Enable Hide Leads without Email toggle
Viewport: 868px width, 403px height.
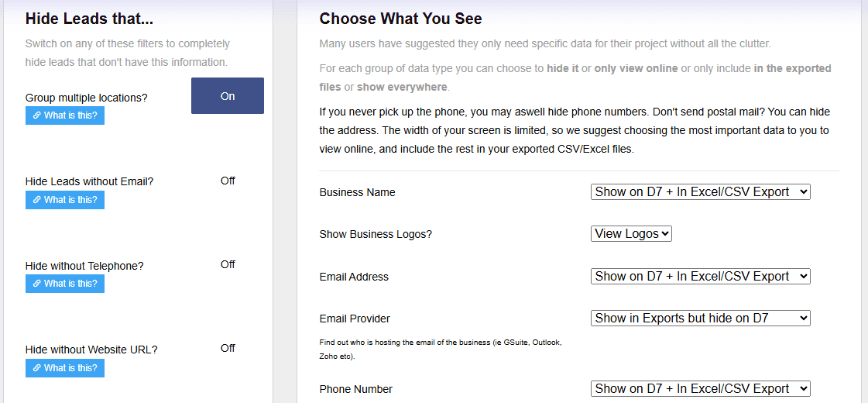pyautogui.click(x=227, y=181)
